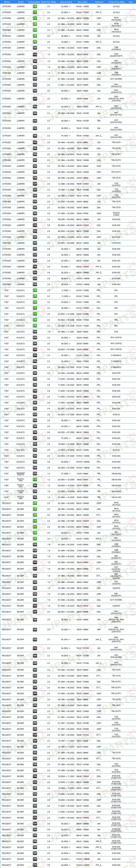Image resolution: width=136 pixels, height=868 pixels.
Task: Click the 188 A9.000 engine code cell
Action: pos(116,485)
